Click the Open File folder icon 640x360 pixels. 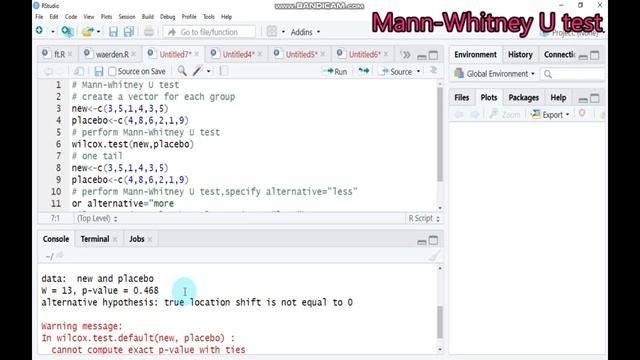coord(87,32)
